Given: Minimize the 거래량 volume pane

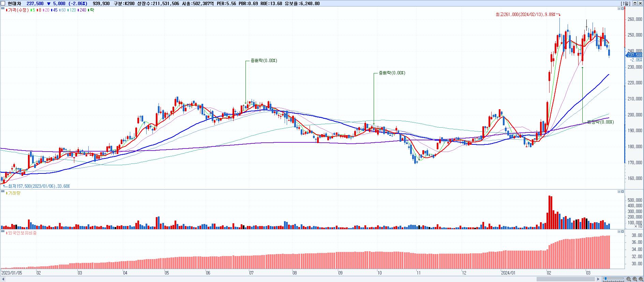Looking at the screenshot, I should 619,192.
